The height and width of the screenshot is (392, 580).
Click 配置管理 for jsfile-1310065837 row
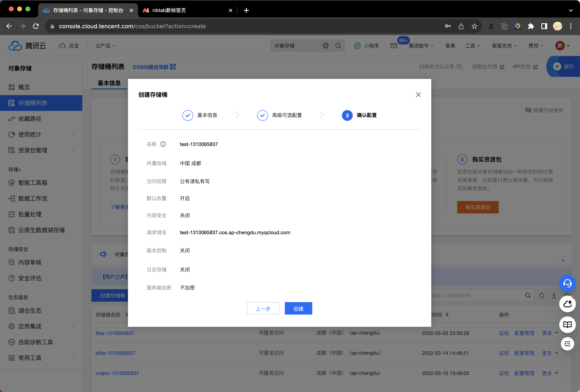(x=524, y=353)
